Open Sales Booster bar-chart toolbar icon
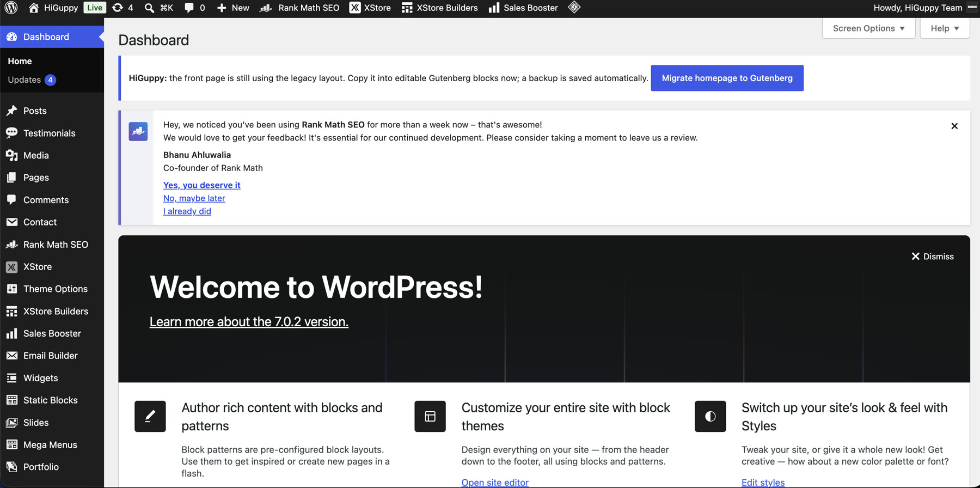Viewport: 980px width, 488px height. [494, 8]
